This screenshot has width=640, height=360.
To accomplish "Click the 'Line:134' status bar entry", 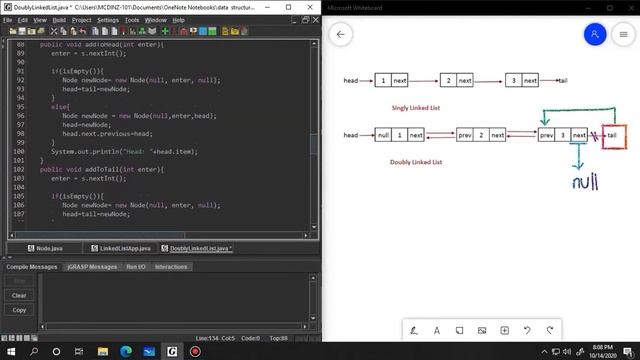I will click(207, 338).
